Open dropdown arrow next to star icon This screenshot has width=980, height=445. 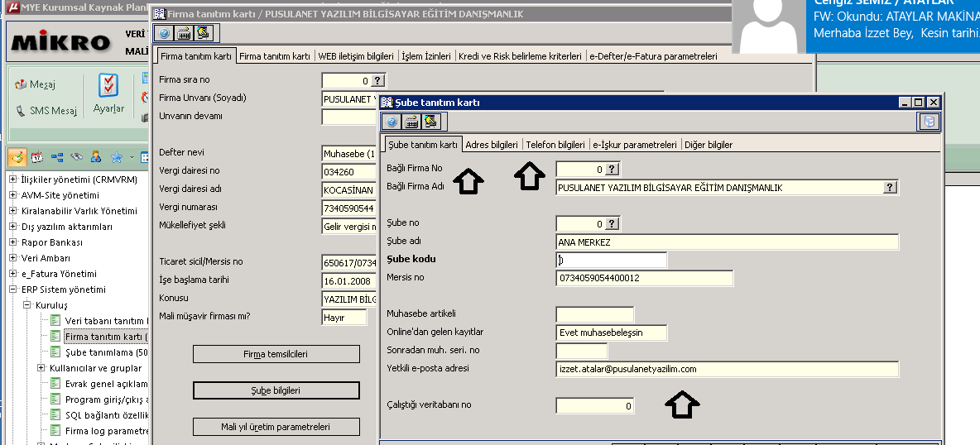coord(132,157)
